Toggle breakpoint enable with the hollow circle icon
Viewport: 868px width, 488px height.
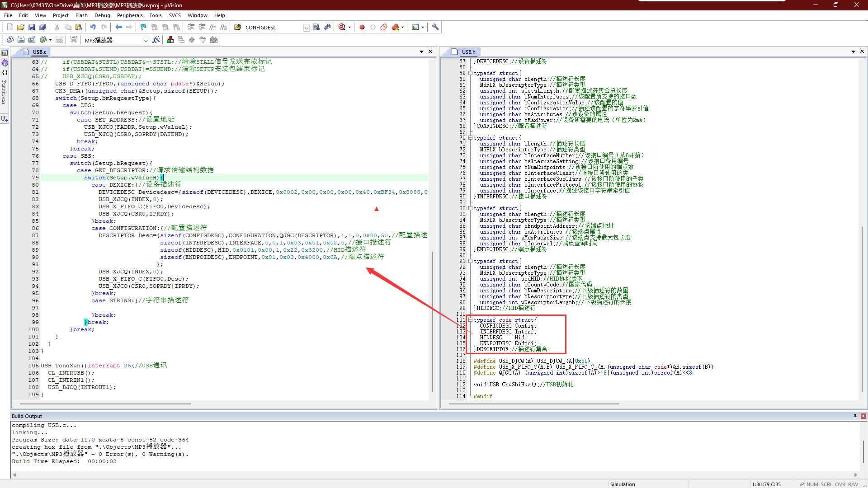click(373, 27)
